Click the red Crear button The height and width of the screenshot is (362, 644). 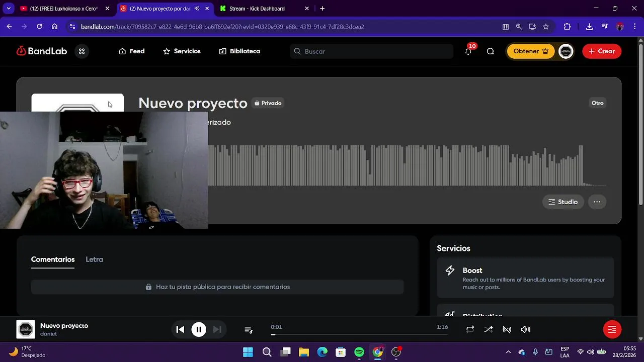[602, 51]
